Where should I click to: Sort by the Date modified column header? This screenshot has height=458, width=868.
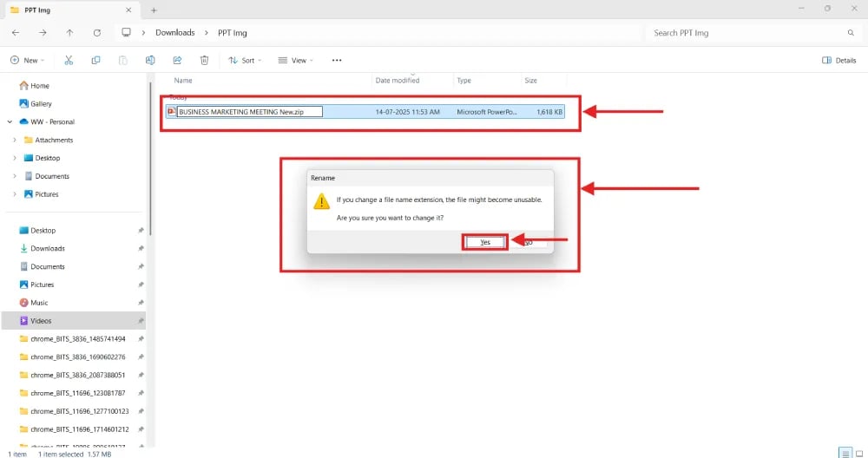click(x=398, y=80)
